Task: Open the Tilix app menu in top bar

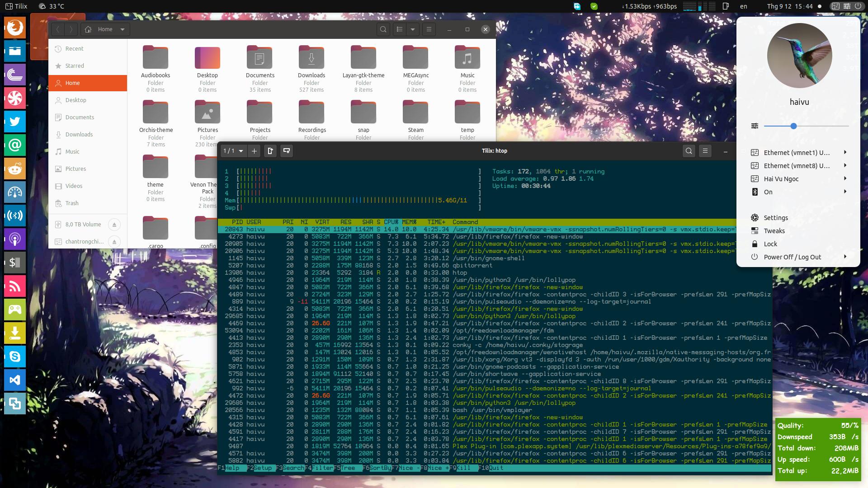Action: pyautogui.click(x=17, y=6)
